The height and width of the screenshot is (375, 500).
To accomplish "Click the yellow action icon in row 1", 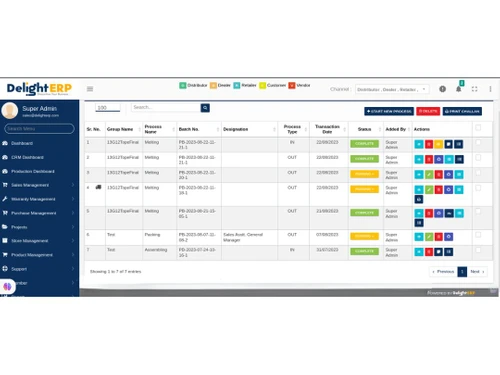I will 439,144.
